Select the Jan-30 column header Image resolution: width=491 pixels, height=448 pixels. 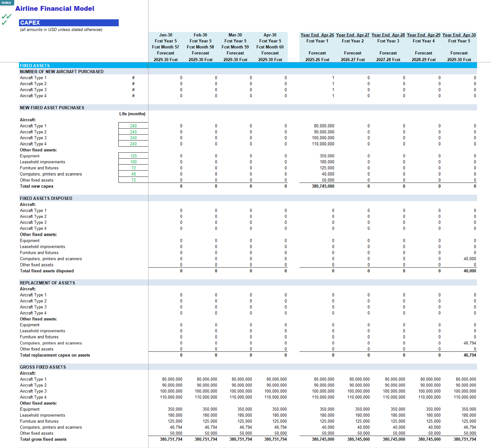166,35
